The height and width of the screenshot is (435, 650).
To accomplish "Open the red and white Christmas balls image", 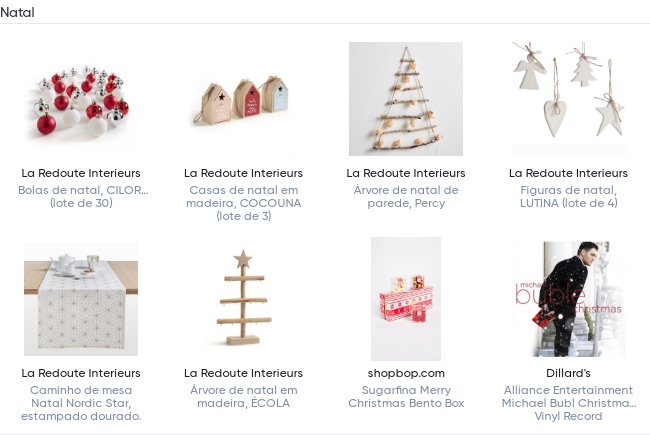I will point(81,99).
